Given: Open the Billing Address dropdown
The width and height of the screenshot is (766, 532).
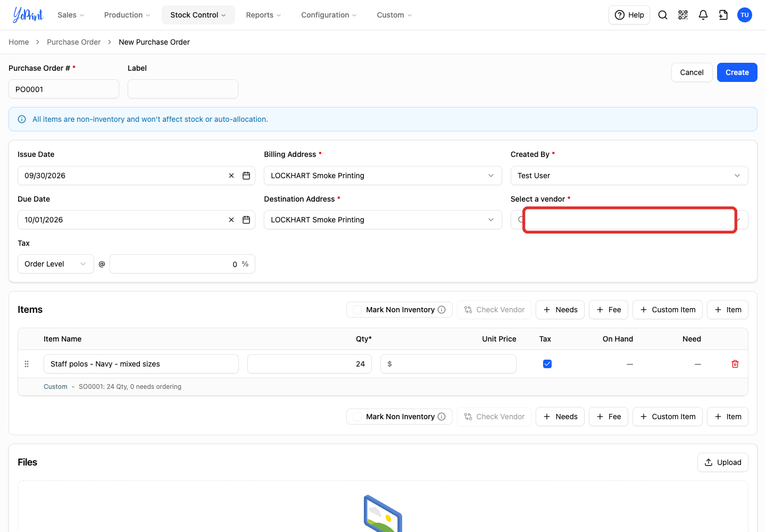Looking at the screenshot, I should pos(383,176).
